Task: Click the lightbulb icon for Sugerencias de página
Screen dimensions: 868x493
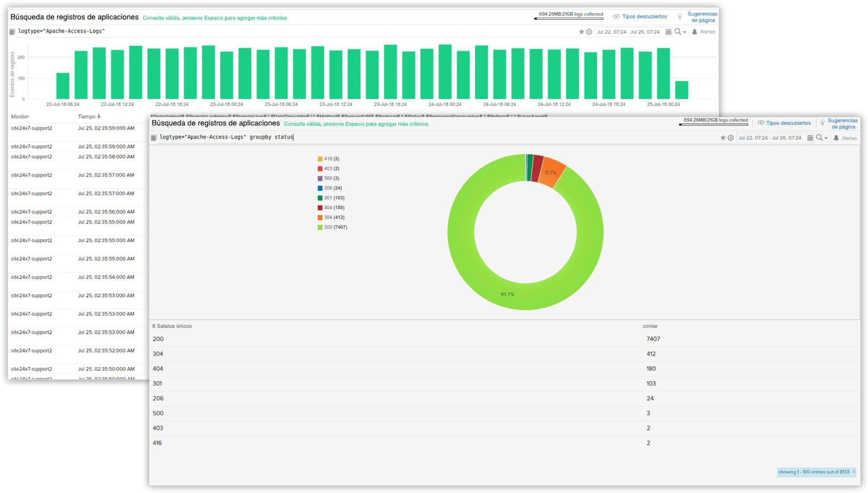Action: point(822,123)
